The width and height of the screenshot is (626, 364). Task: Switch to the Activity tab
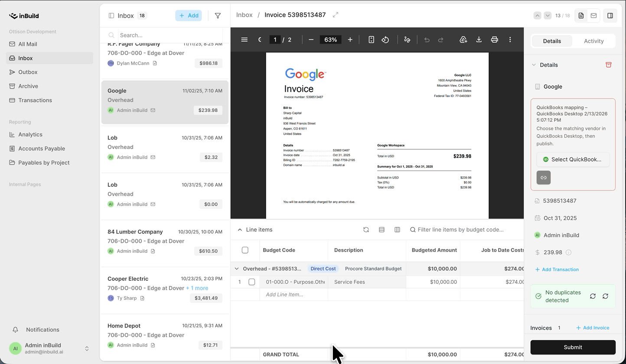click(593, 41)
